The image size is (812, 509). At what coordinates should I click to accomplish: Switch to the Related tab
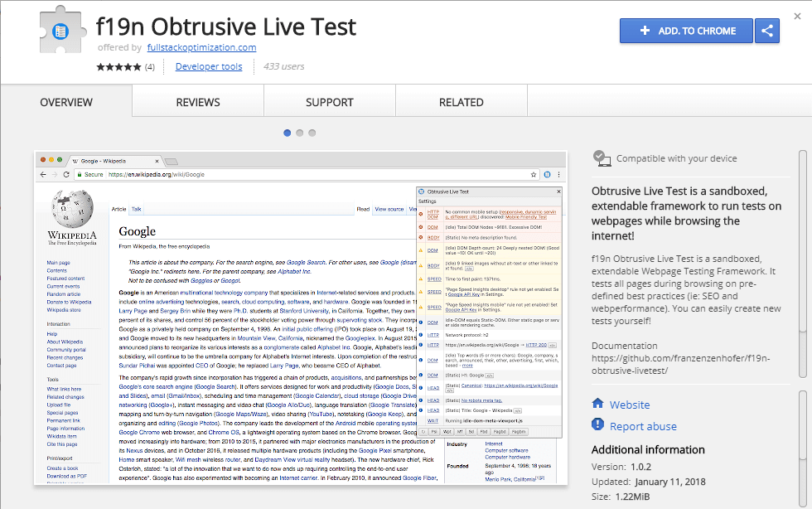click(x=461, y=103)
